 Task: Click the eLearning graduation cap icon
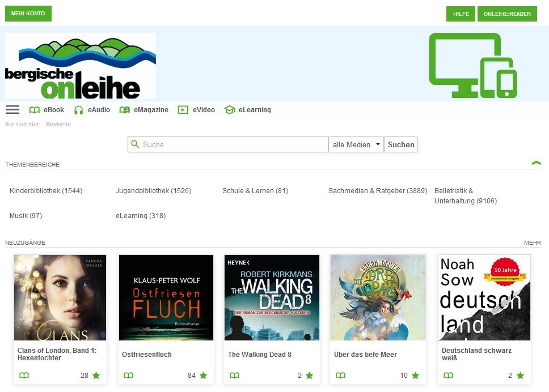point(230,110)
